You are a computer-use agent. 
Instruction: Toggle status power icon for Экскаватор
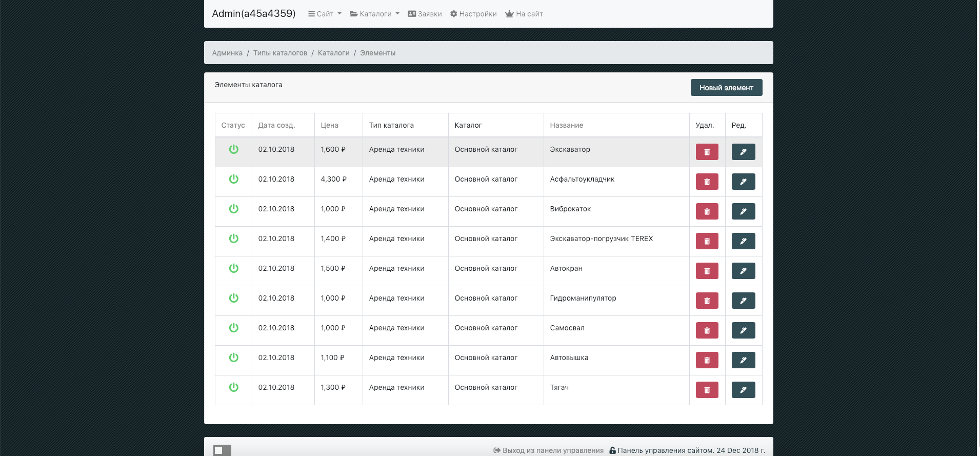(x=233, y=149)
